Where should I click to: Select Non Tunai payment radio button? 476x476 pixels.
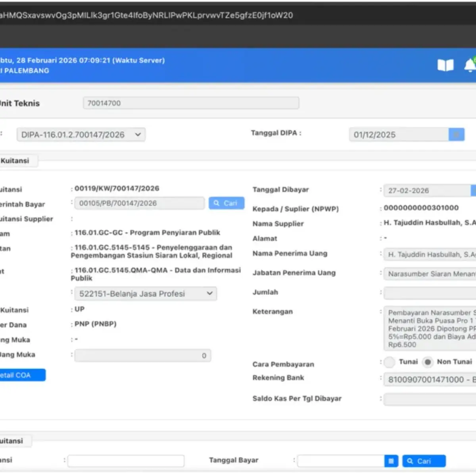coord(428,362)
